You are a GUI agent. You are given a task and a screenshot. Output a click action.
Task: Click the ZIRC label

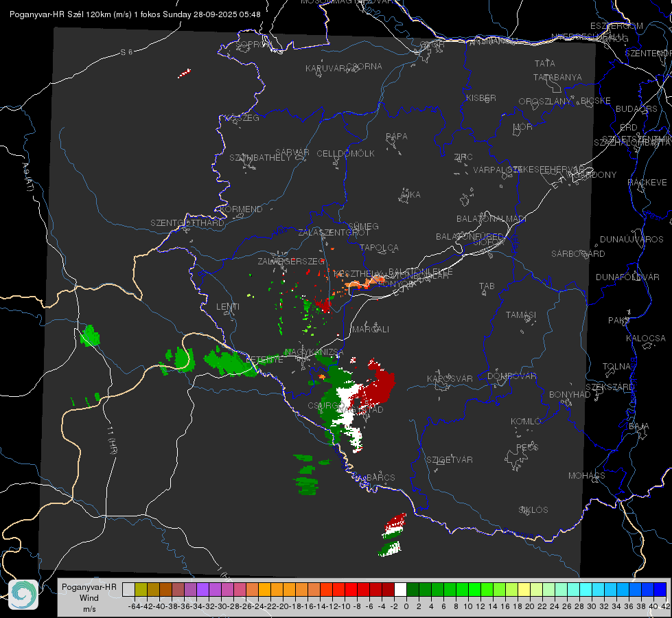coord(463,157)
